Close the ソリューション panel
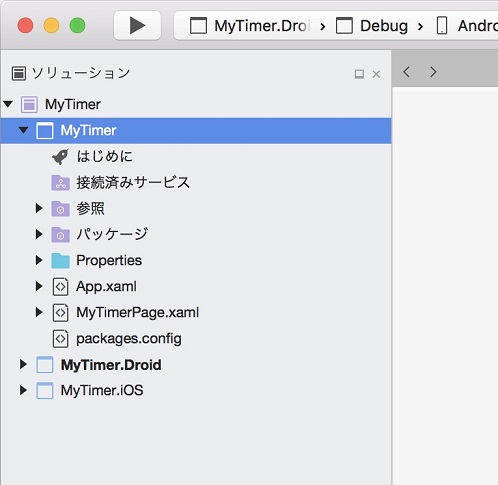498x485 pixels. pos(376,74)
